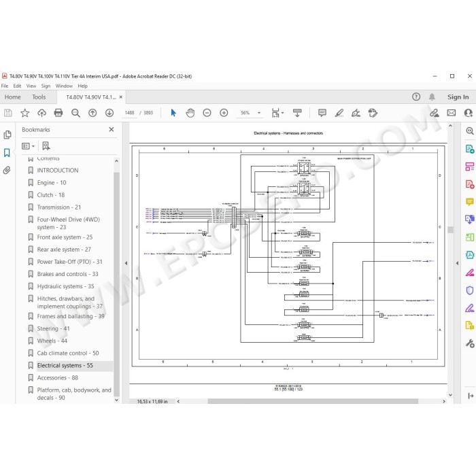Open More Tools wrench icon

[x=470, y=343]
